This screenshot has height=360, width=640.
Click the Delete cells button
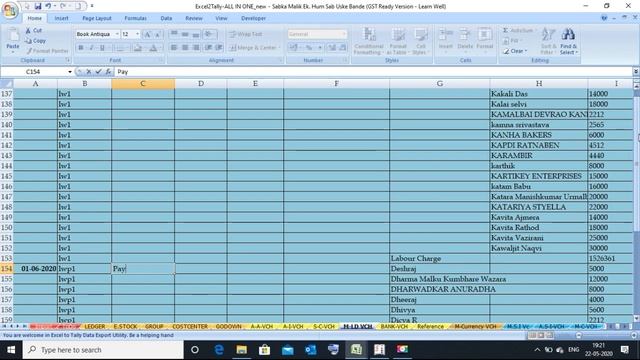coord(465,41)
